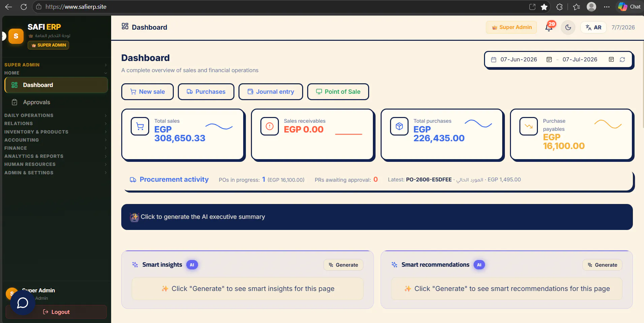Viewport: 644px width, 323px height.
Task: Click the Purchase payables sparkline chart
Action: click(608, 124)
